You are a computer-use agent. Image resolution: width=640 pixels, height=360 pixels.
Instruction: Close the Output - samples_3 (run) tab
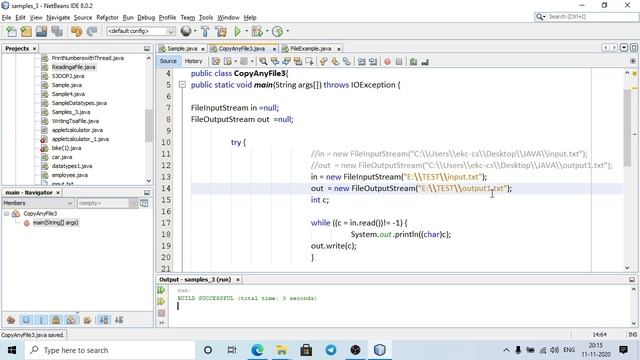pos(238,280)
